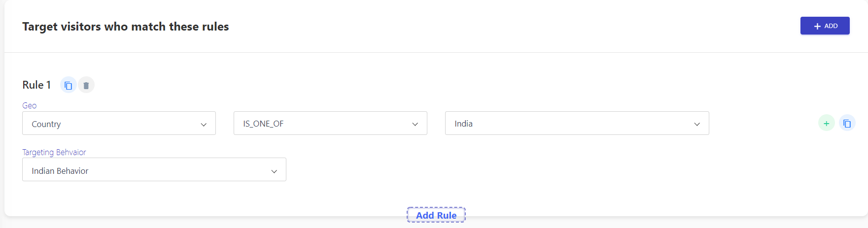Click the plus symbol inside ADD button

pos(817,26)
